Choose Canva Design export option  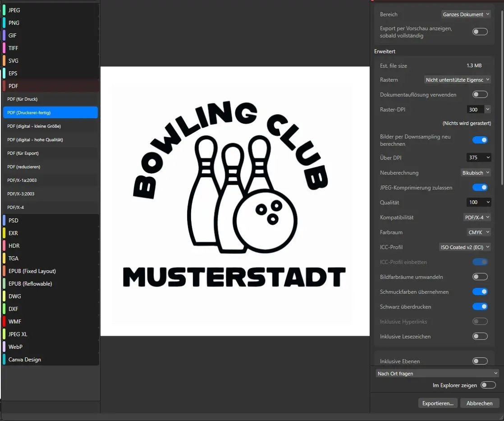(x=50, y=360)
